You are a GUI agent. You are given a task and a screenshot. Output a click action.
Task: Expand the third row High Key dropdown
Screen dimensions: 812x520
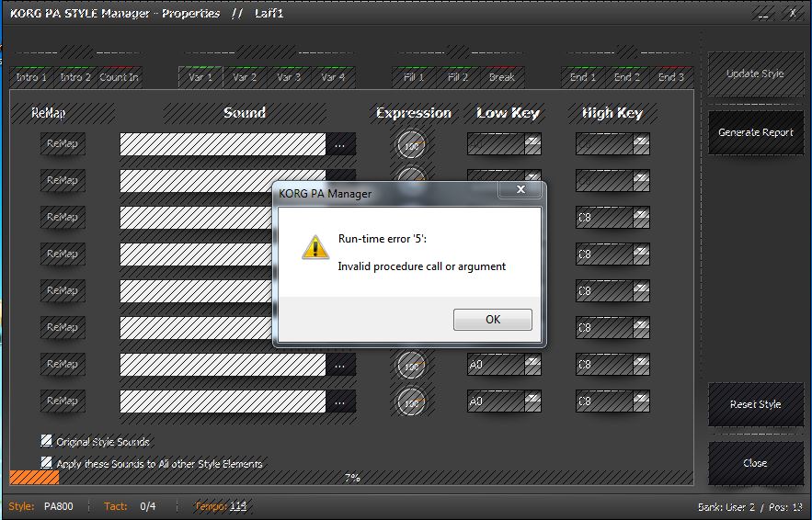point(641,217)
